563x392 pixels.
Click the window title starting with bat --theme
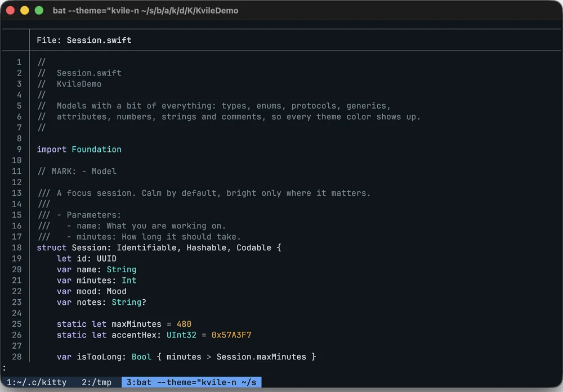click(145, 11)
